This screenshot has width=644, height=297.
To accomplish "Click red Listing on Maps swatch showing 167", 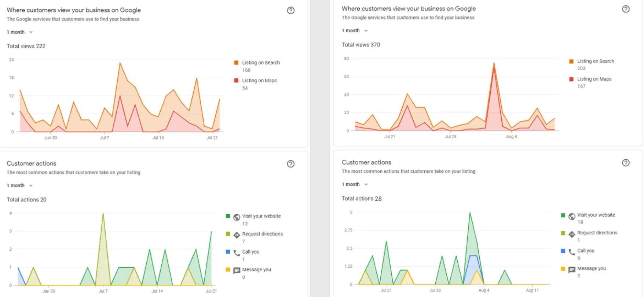I will click(571, 79).
